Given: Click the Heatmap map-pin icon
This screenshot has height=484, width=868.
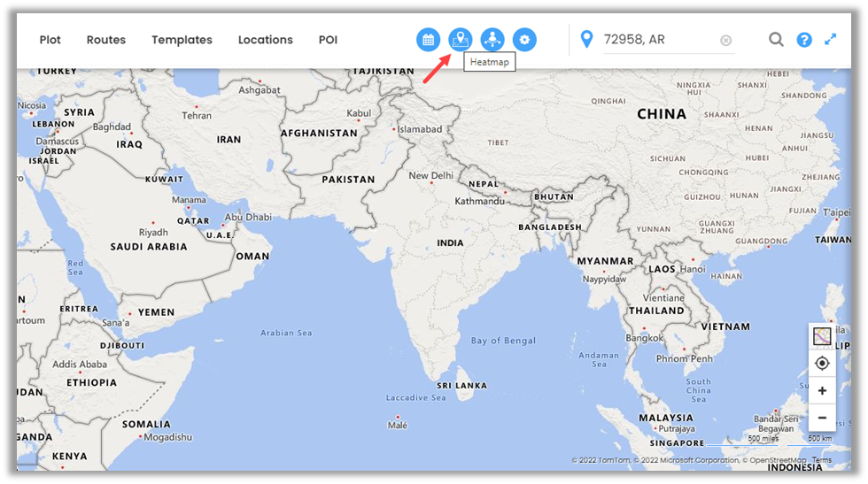Looking at the screenshot, I should [x=460, y=40].
